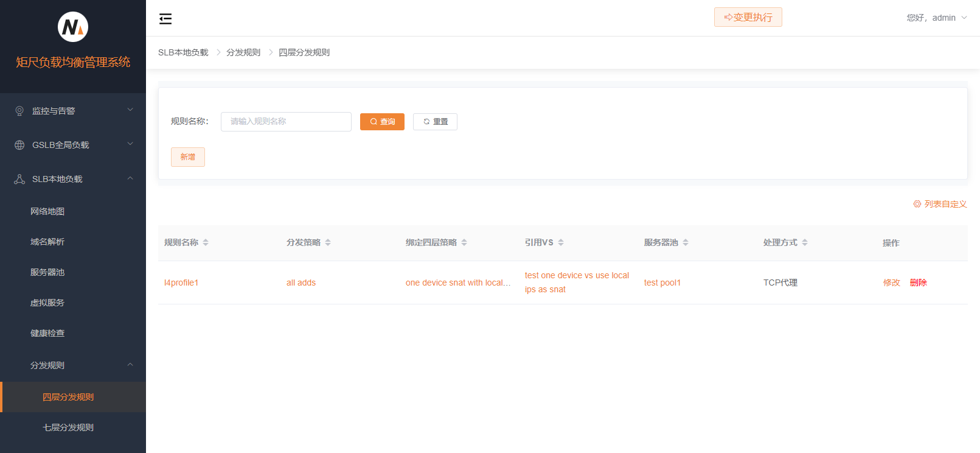Screen dimensions: 980x453
Task: Sort by 服务器池 column sort icon
Action: pyautogui.click(x=686, y=242)
